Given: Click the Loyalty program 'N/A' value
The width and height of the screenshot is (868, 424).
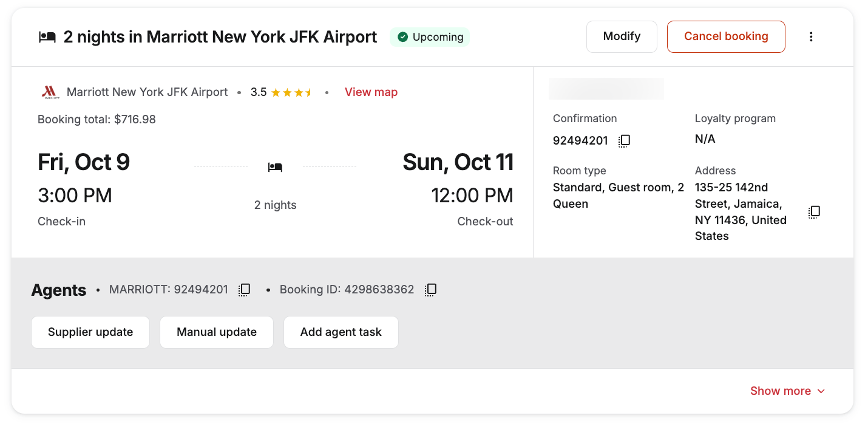Looking at the screenshot, I should click(705, 139).
